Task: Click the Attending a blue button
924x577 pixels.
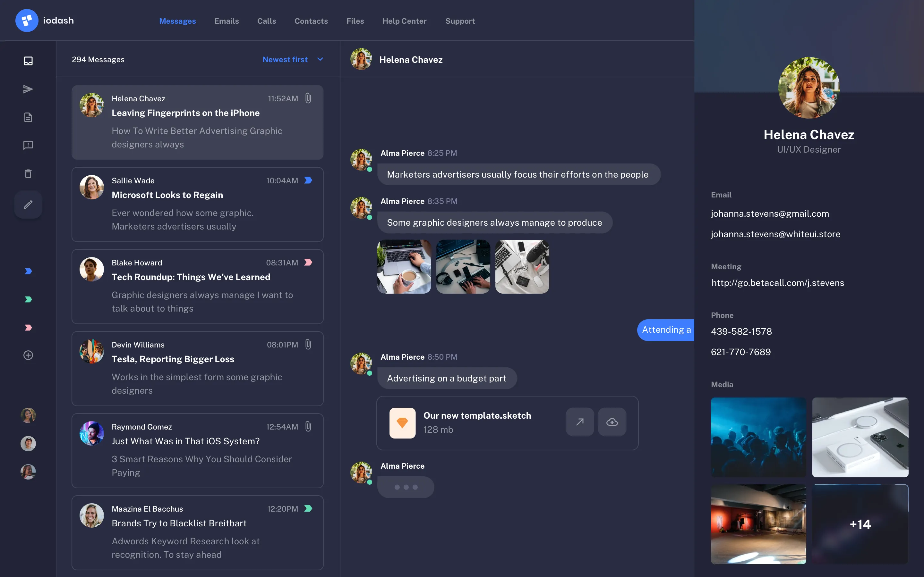Action: (x=666, y=330)
